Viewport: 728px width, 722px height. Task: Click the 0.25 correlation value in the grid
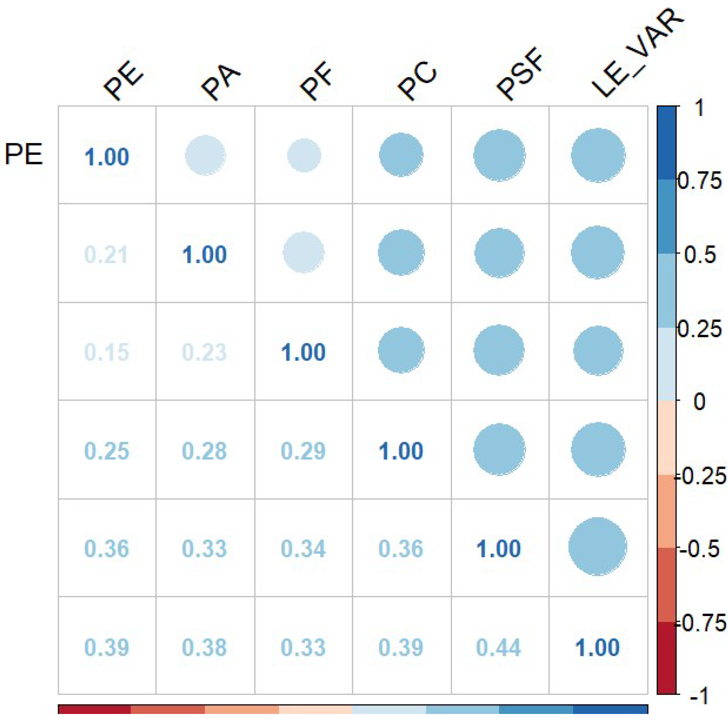pos(107,451)
